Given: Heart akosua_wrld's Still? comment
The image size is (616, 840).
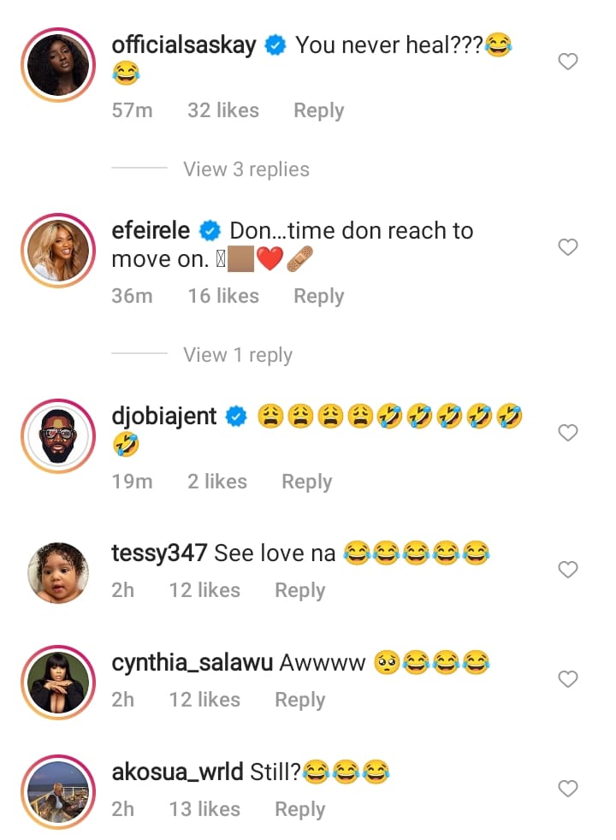Looking at the screenshot, I should 568,789.
